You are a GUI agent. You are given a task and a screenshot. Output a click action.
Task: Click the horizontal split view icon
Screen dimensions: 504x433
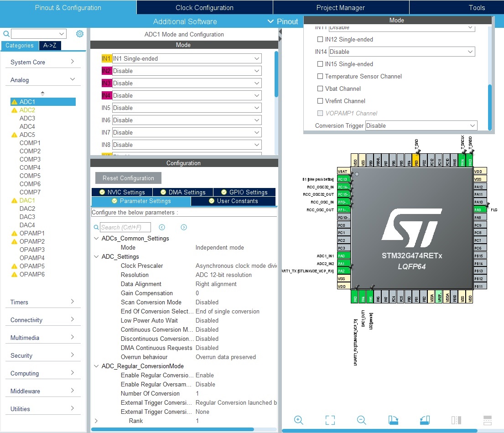click(x=487, y=420)
